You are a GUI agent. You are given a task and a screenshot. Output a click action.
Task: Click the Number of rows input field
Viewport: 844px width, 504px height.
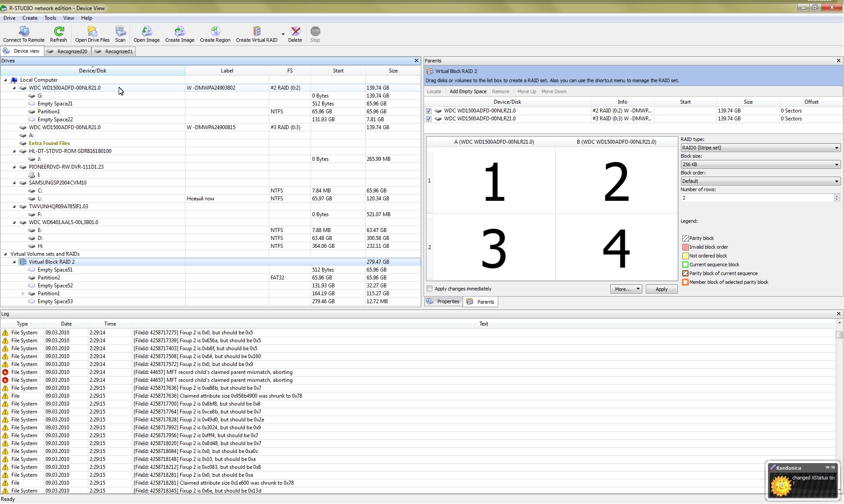pos(756,198)
